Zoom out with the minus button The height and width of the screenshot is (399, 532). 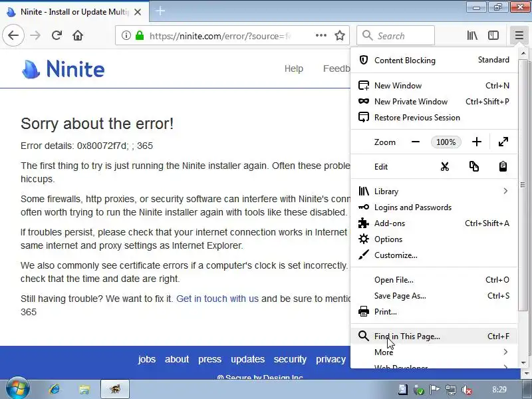pos(416,142)
